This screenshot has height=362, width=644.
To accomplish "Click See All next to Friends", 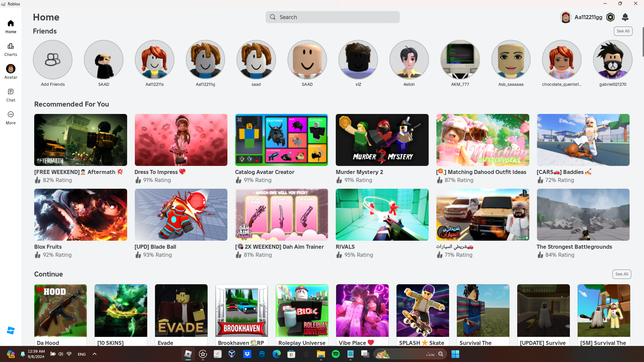I will tap(623, 31).
